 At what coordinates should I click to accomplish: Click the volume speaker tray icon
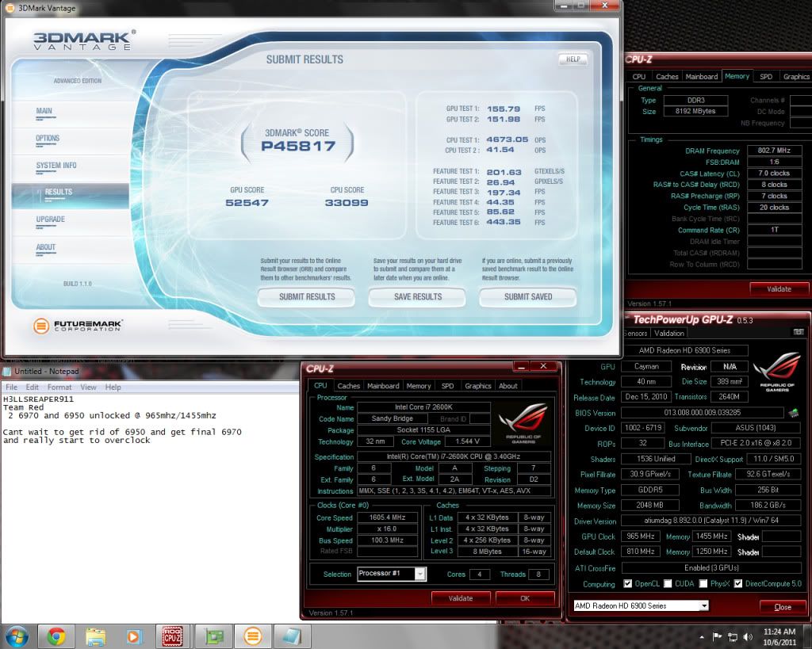click(747, 636)
